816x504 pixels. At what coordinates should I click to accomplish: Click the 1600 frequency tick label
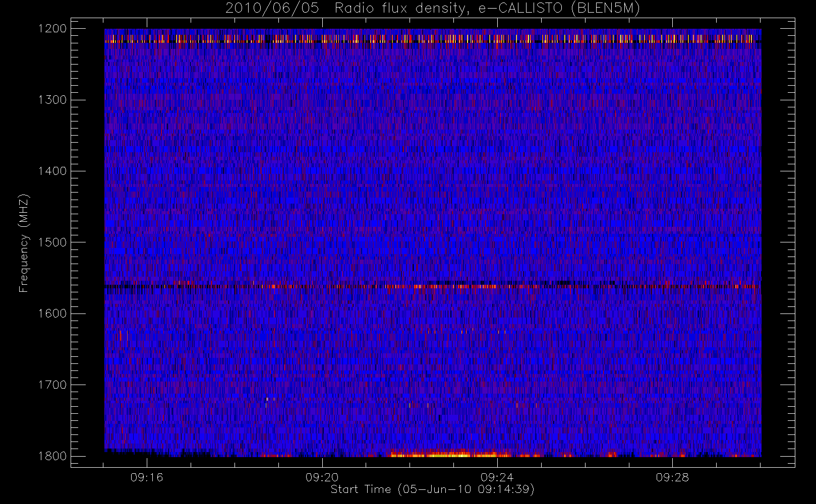point(53,313)
